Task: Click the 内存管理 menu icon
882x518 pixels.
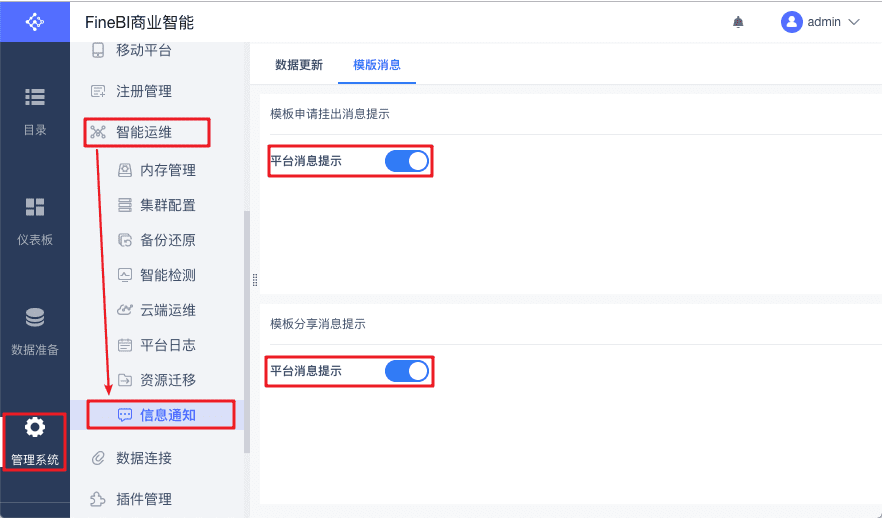Action: [x=125, y=170]
